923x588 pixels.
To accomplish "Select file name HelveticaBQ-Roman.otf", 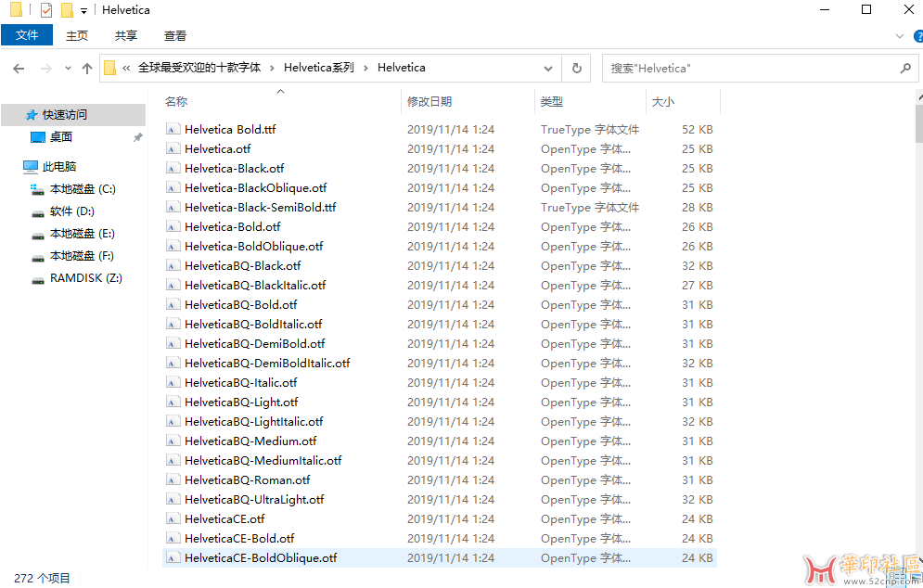I will (248, 479).
